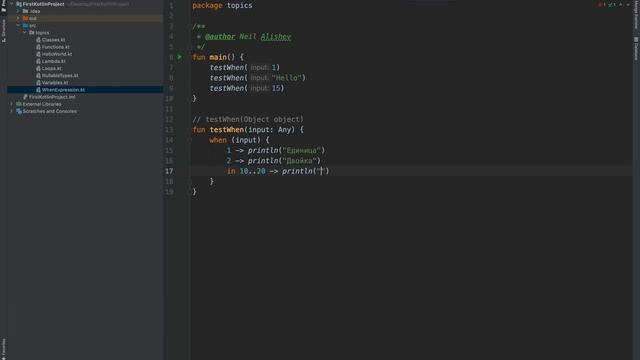This screenshot has height=360, width=640.
Task: Click the Database tool window icon
Action: (636, 40)
